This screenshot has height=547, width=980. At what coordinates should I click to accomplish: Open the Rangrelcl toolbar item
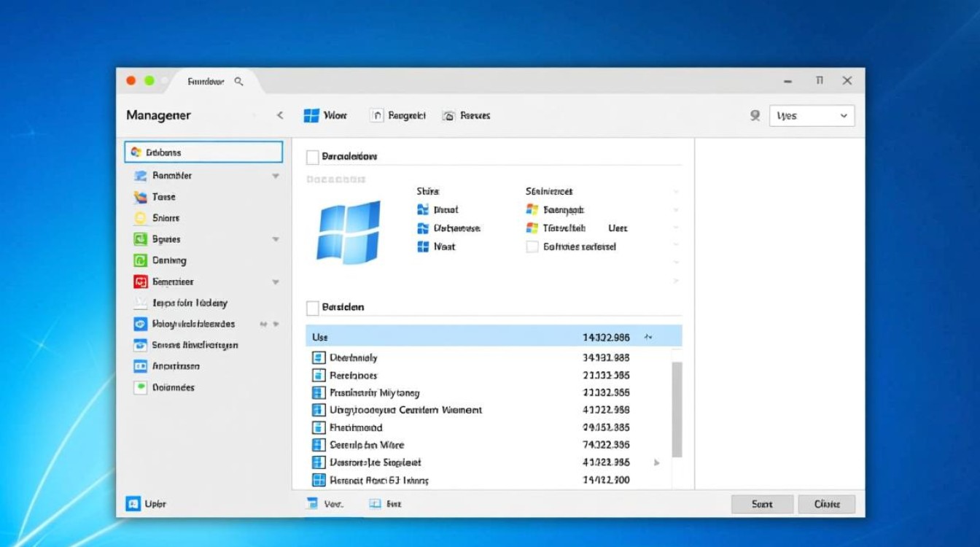point(398,115)
